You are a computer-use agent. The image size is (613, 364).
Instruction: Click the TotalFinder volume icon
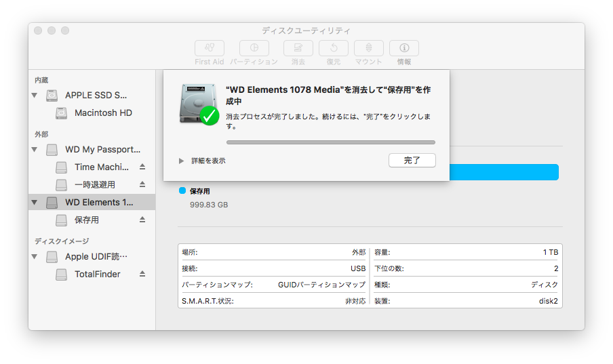point(61,275)
